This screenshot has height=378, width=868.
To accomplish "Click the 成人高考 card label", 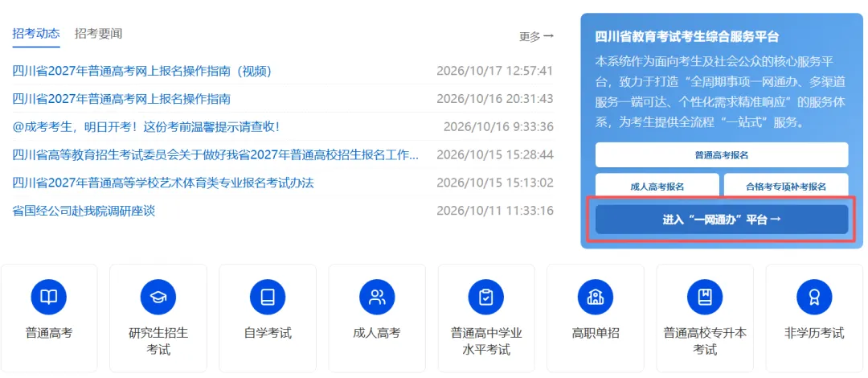I will tap(376, 333).
